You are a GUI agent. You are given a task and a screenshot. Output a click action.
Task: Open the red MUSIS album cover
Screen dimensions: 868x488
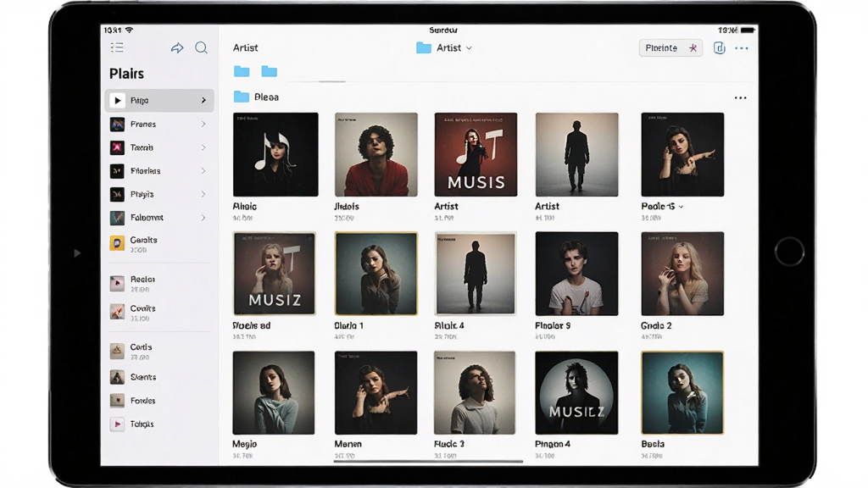click(x=476, y=154)
